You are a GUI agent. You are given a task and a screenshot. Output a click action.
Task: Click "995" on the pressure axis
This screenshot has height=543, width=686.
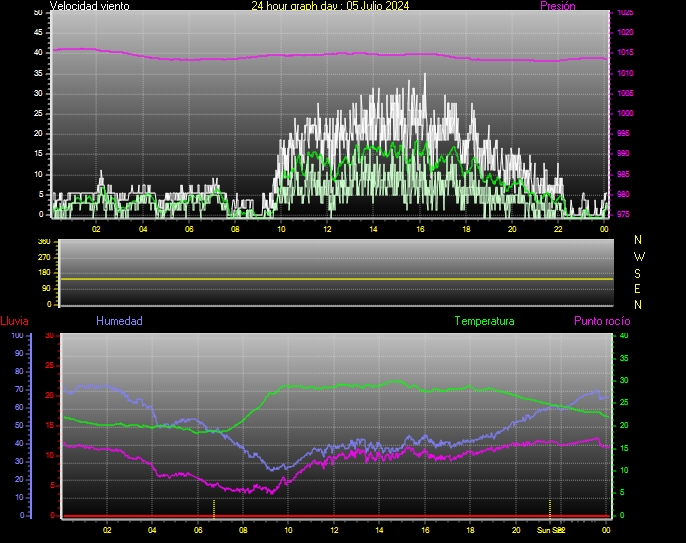623,133
